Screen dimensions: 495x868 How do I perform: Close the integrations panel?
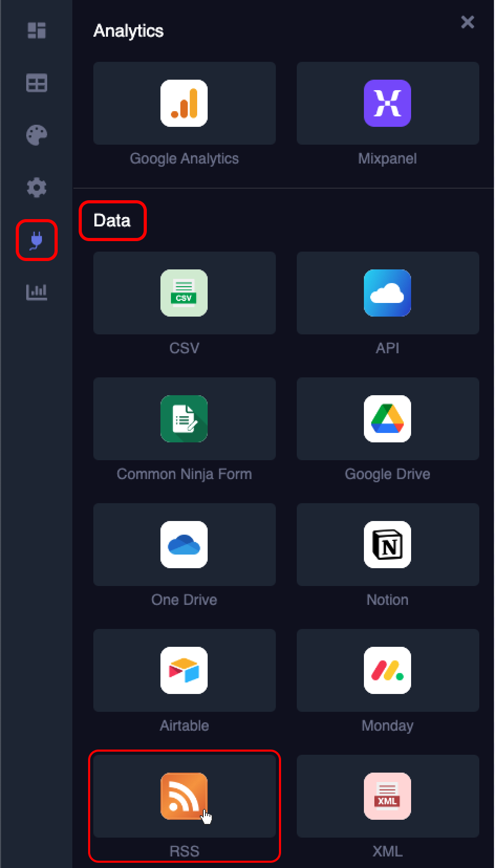(x=467, y=22)
